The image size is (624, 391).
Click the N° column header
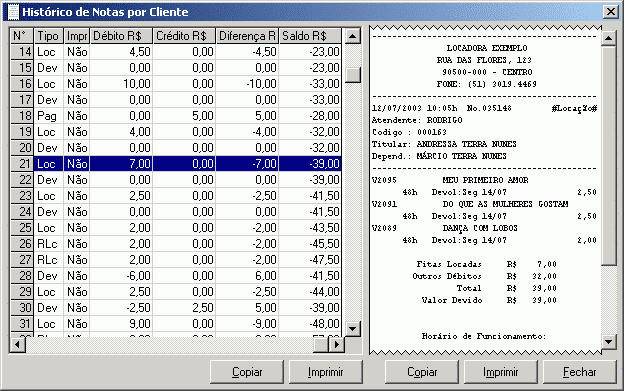(21, 36)
